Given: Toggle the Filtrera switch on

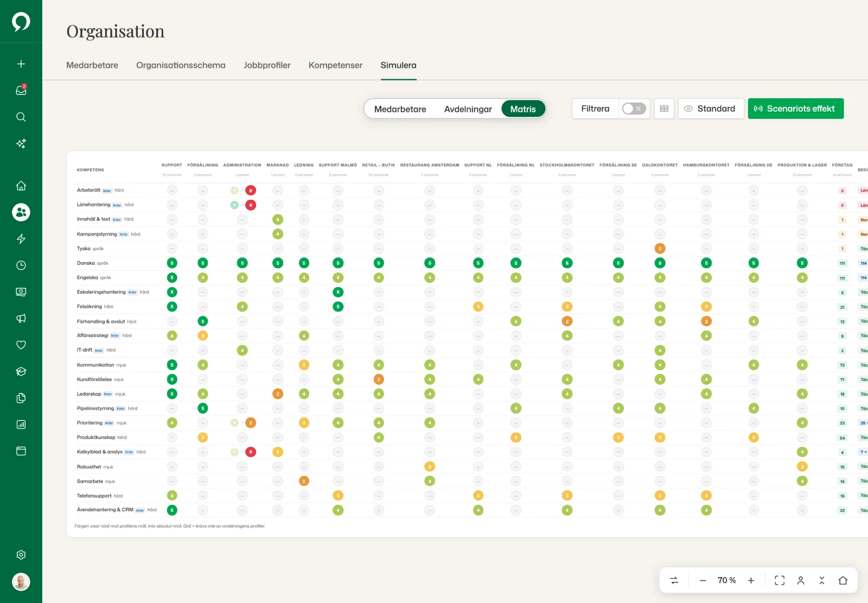Looking at the screenshot, I should (x=634, y=109).
